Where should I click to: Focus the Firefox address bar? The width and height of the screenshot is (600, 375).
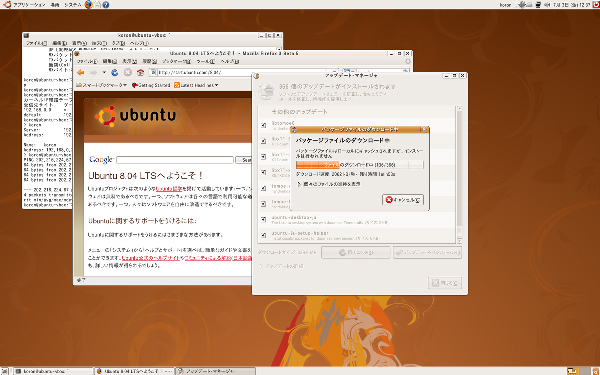pos(245,72)
